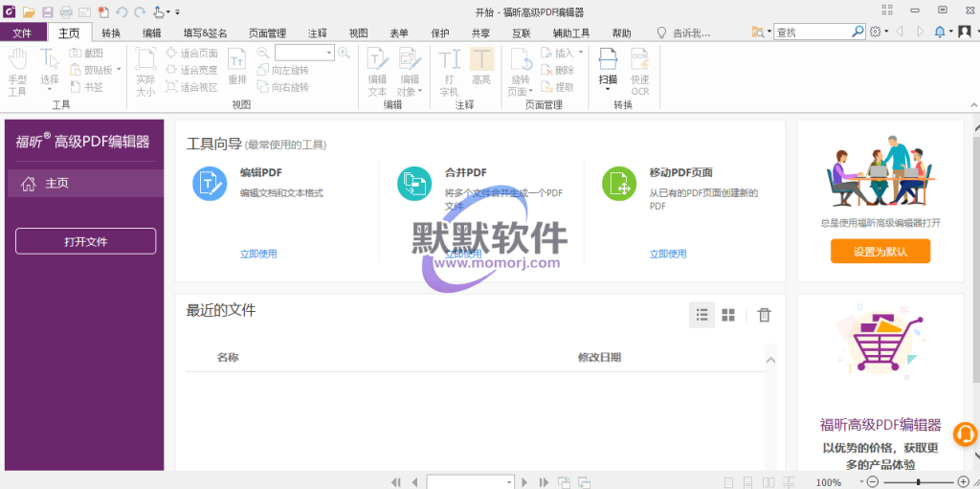Screen dimensions: 980x489
Task: Click the trash icon in recent files
Action: click(764, 315)
